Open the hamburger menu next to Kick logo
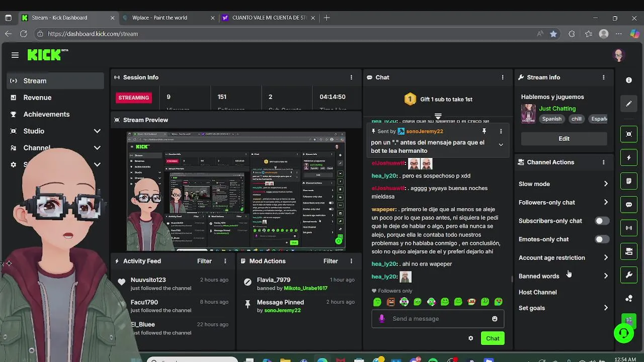Image resolution: width=644 pixels, height=362 pixels. coord(15,55)
